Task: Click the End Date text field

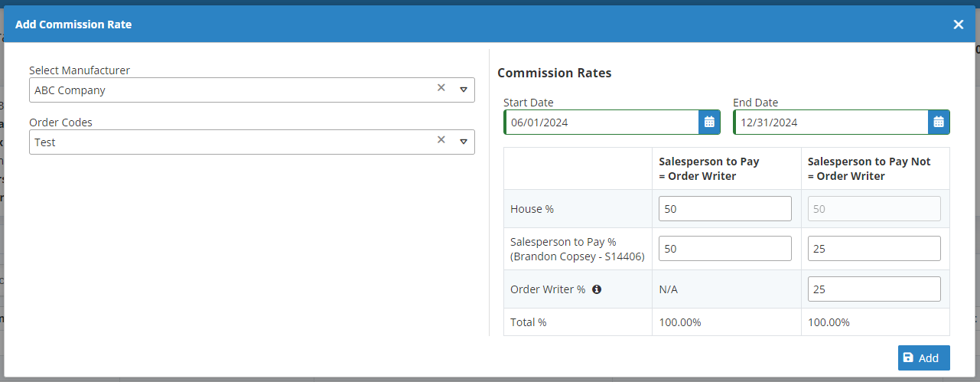Action: (x=831, y=122)
